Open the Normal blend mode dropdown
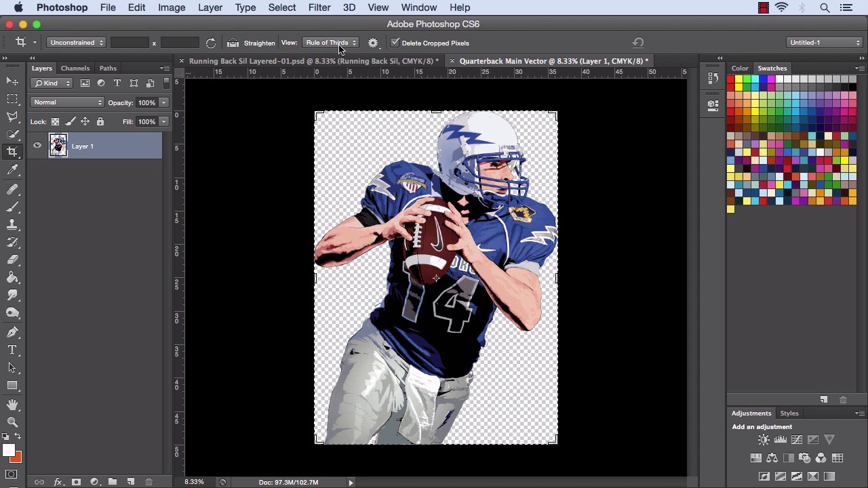This screenshot has width=868, height=488. coord(67,102)
